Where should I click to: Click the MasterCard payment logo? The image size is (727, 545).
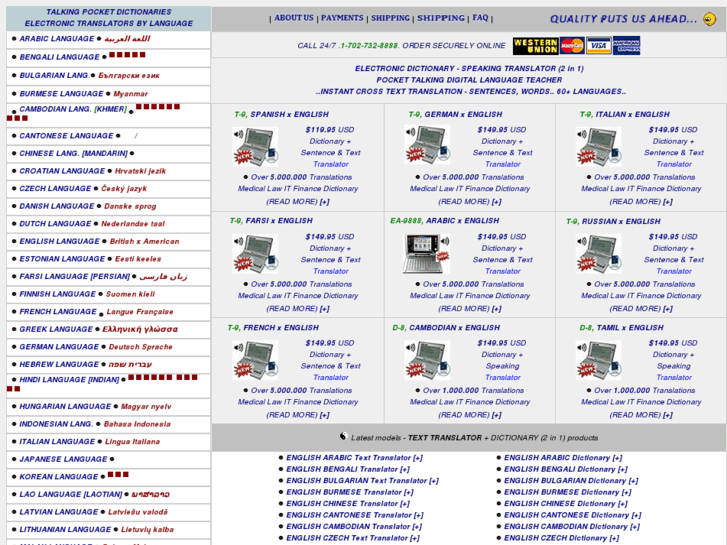click(x=572, y=46)
